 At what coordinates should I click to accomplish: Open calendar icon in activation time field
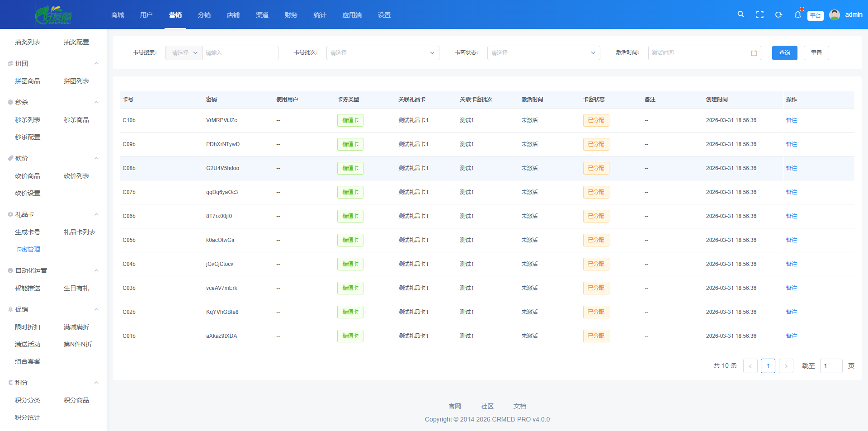(754, 53)
